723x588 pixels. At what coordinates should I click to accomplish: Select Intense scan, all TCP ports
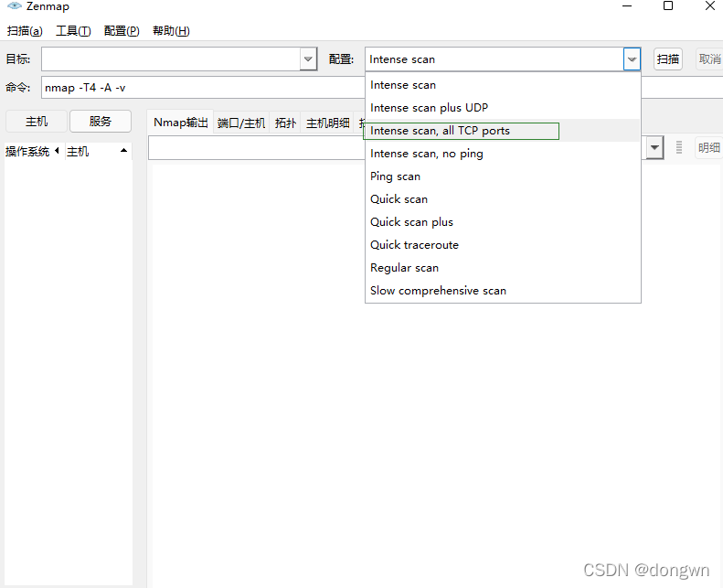(503, 131)
